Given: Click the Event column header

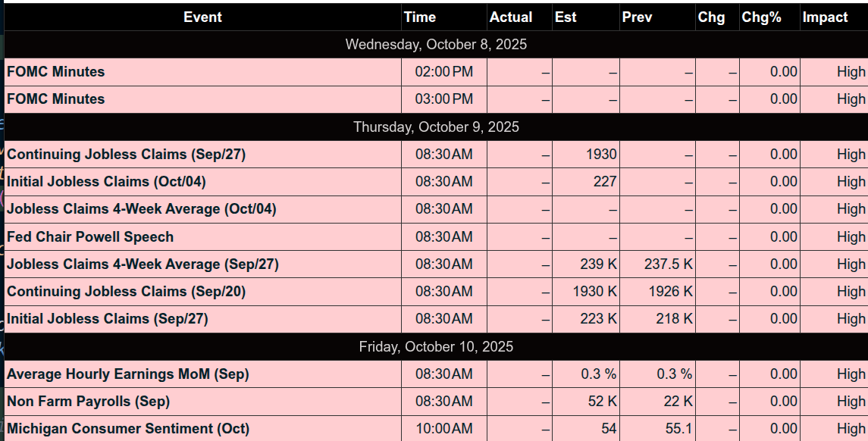Looking at the screenshot, I should tap(202, 17).
